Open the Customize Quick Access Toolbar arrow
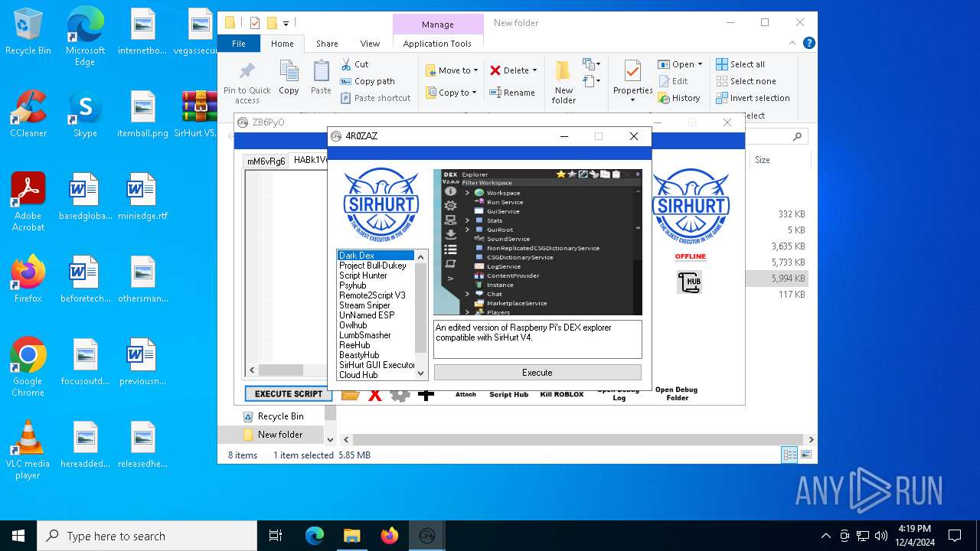 coord(286,24)
